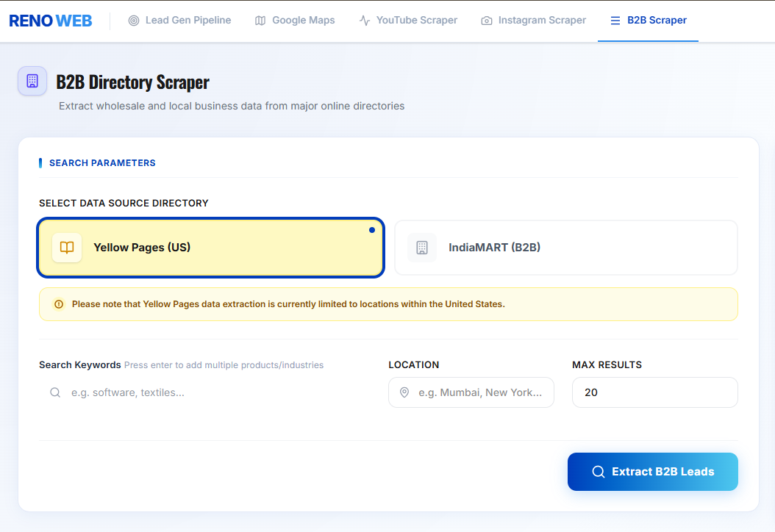
Task: Open the Lead Gen Pipeline tab
Action: [179, 21]
